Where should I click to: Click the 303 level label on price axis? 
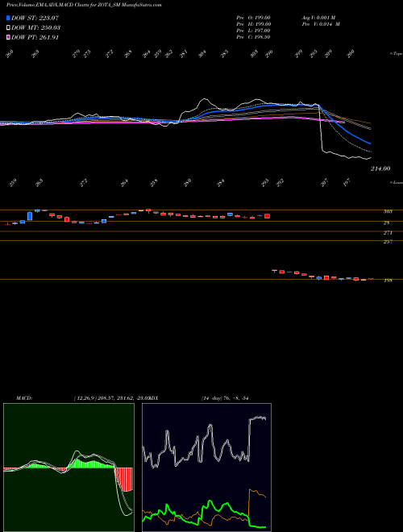click(x=388, y=212)
